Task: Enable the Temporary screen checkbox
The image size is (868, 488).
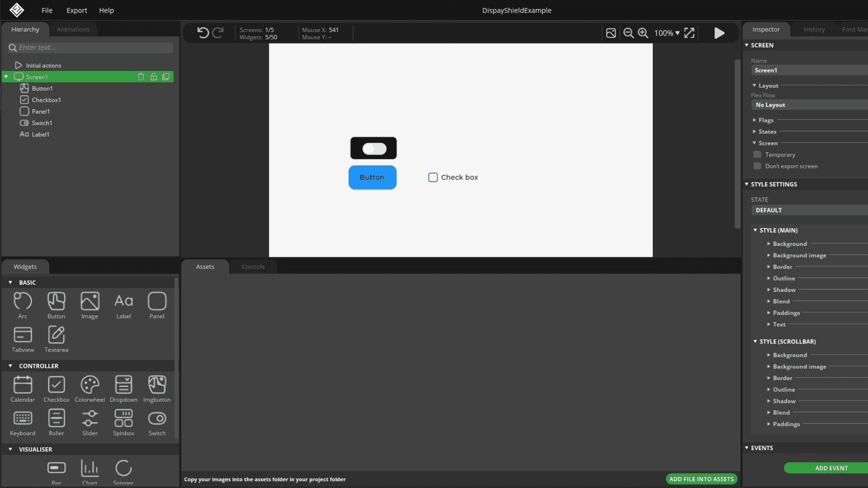Action: pyautogui.click(x=757, y=155)
